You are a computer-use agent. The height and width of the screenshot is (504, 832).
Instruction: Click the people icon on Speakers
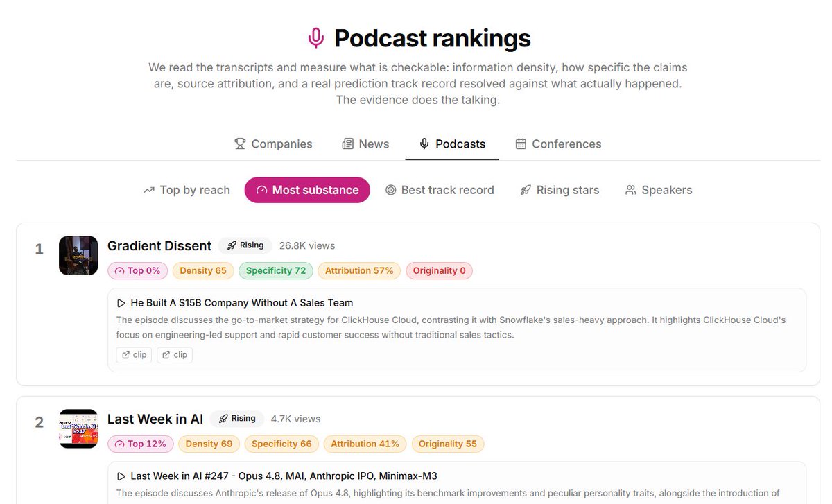[630, 190]
